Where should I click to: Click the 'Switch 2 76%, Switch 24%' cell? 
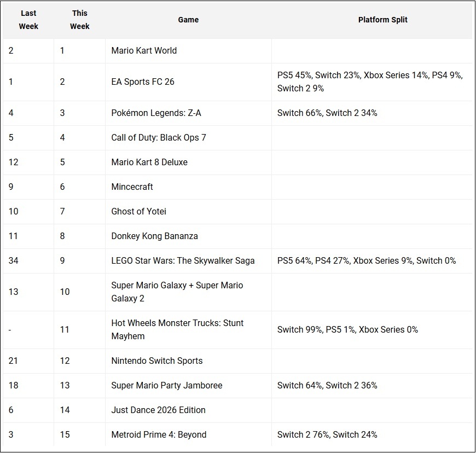pos(327,434)
